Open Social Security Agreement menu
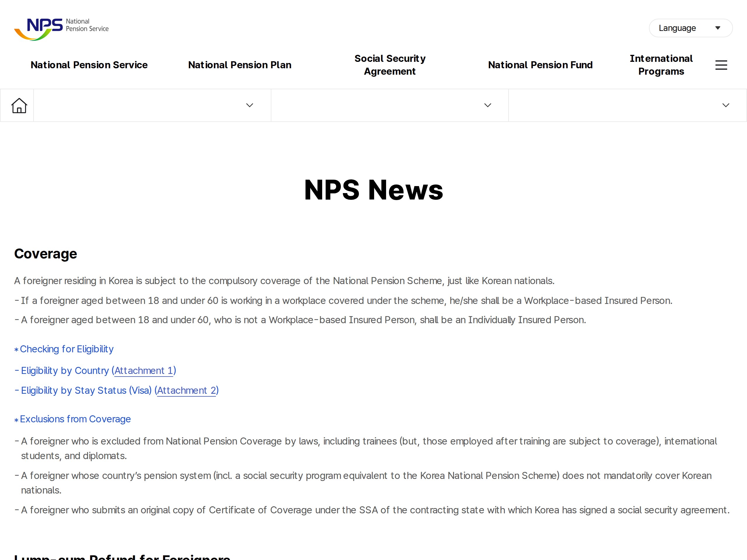Viewport: 747px width, 560px height. coord(390,65)
